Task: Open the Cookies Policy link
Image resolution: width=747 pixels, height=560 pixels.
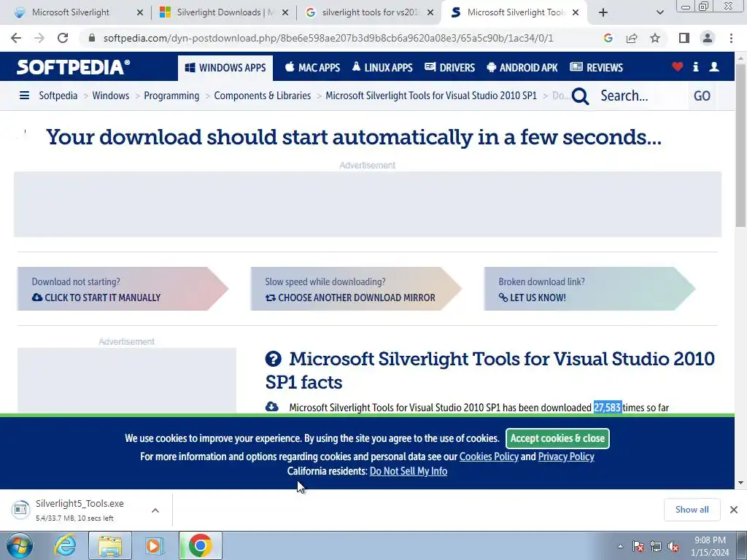Action: click(489, 456)
